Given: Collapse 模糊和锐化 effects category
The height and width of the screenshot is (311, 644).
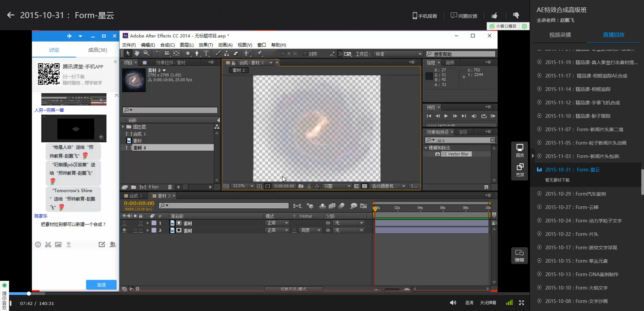Looking at the screenshot, I should point(426,148).
